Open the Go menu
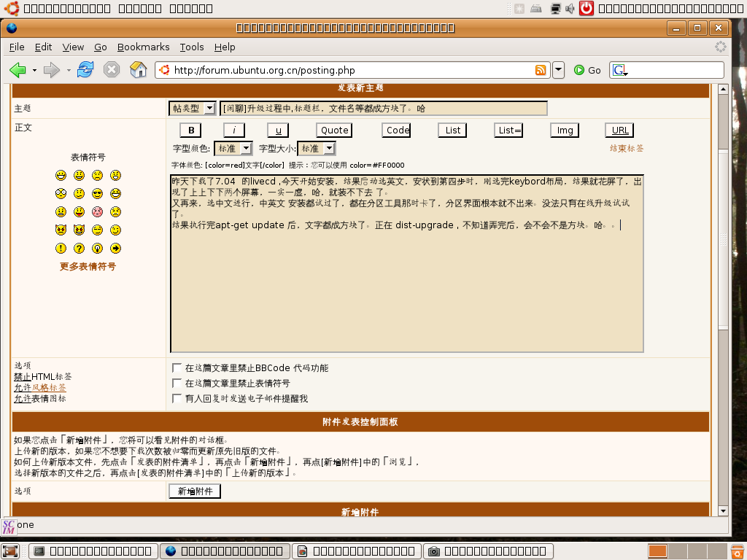This screenshot has width=747, height=560. coord(101,47)
